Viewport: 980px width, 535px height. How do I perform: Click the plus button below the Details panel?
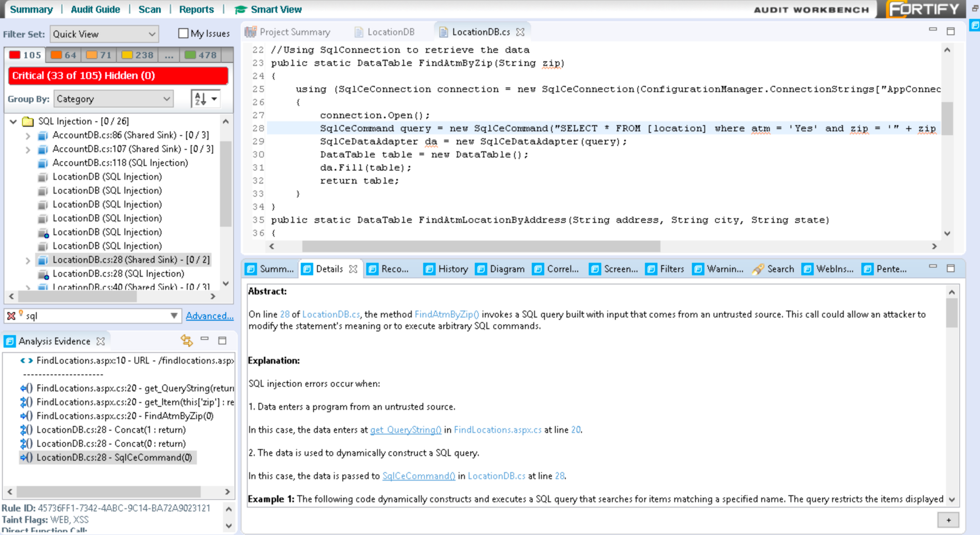point(948,520)
